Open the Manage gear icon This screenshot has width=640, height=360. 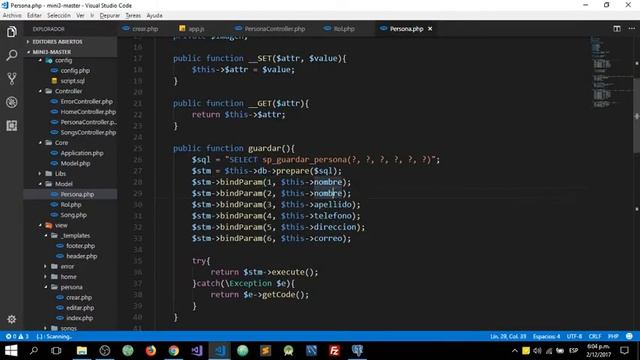11,319
